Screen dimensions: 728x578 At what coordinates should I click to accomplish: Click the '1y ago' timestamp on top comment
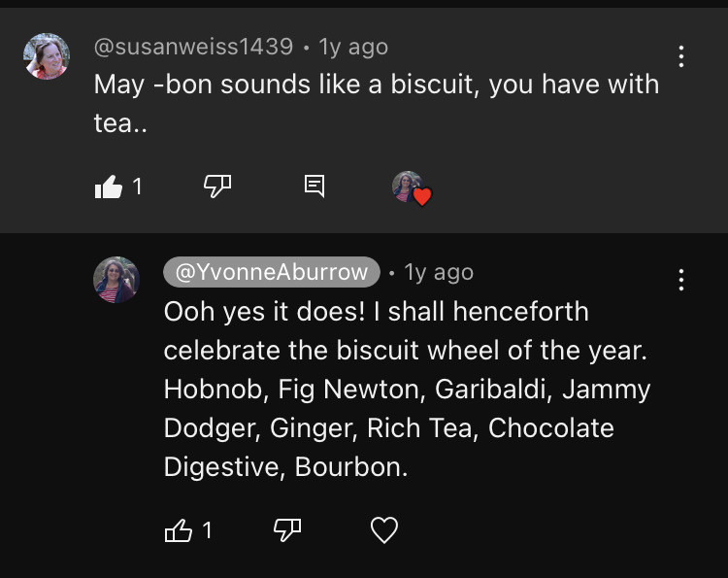(x=353, y=47)
